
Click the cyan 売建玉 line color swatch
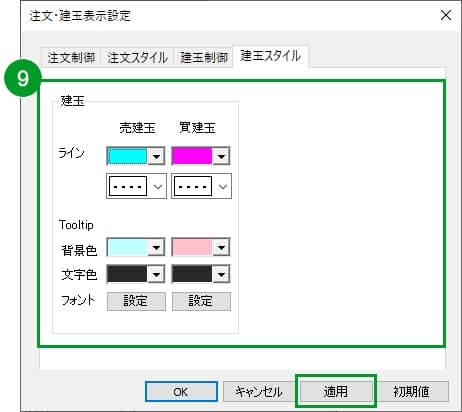point(128,156)
